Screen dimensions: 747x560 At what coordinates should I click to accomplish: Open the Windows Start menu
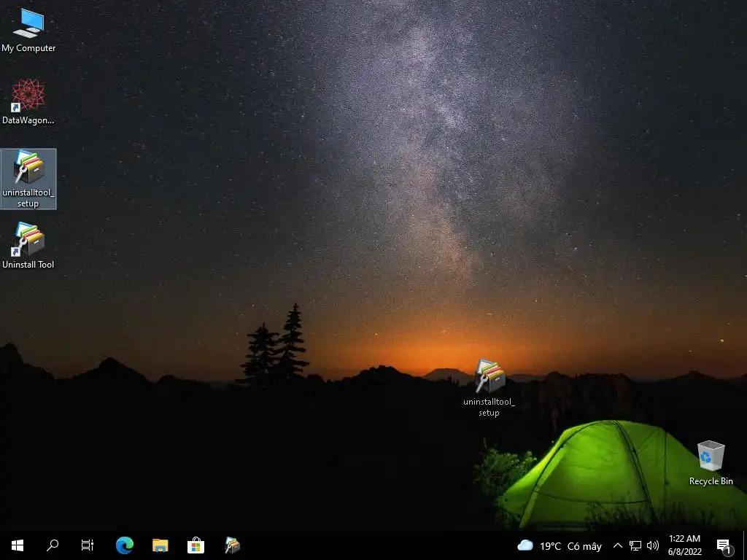(18, 545)
